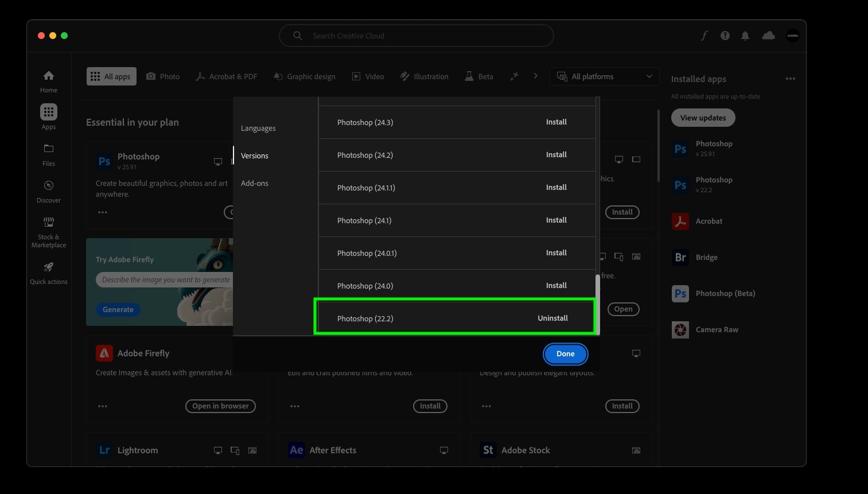Open Adobe Fonts via the f icon
This screenshot has width=868, height=494.
(x=704, y=35)
